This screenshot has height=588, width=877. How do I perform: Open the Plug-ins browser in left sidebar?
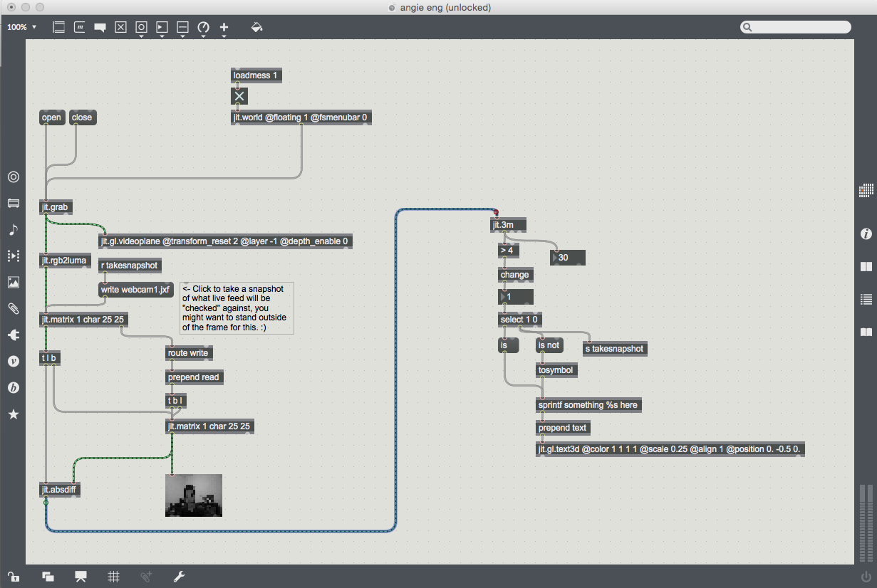[x=13, y=335]
